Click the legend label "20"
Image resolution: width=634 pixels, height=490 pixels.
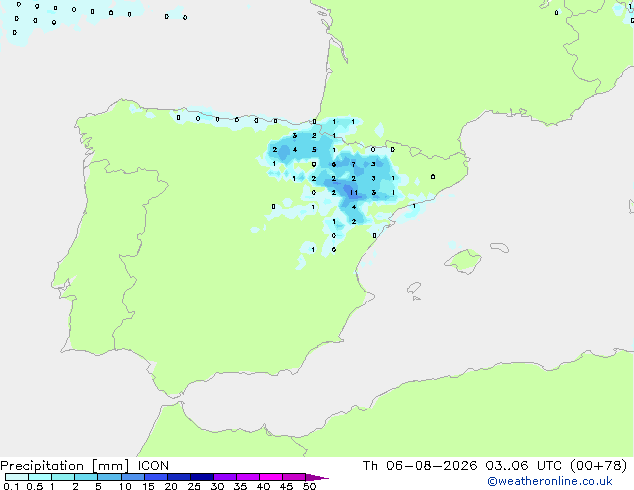(x=171, y=486)
